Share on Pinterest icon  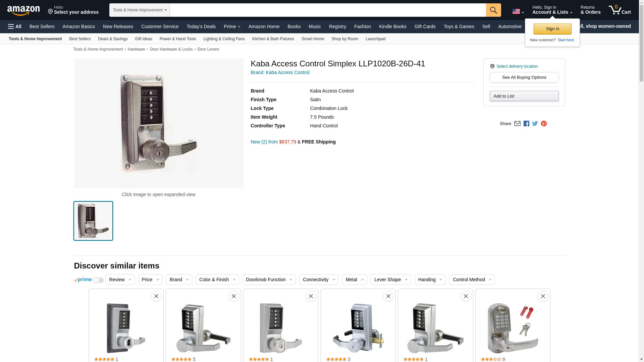click(x=544, y=124)
